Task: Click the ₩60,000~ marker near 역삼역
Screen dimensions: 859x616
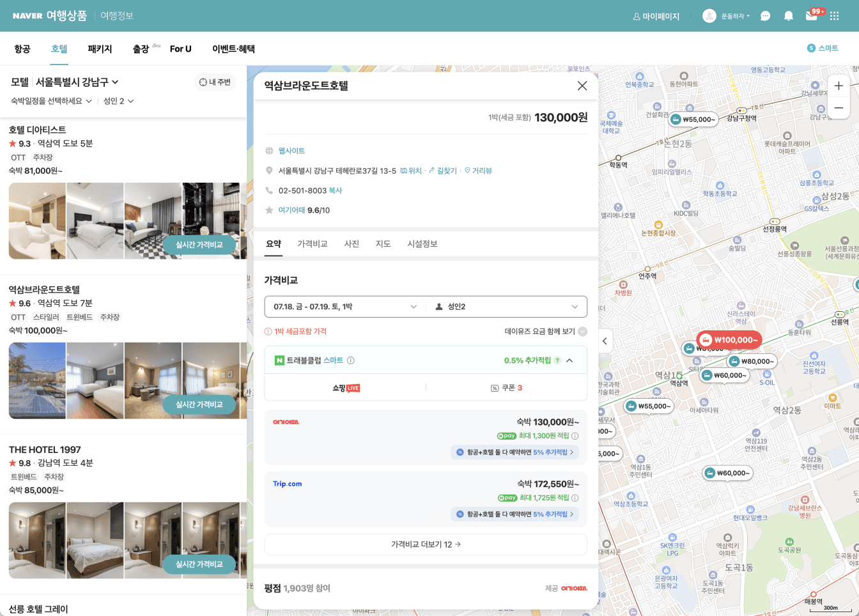Action: point(724,375)
